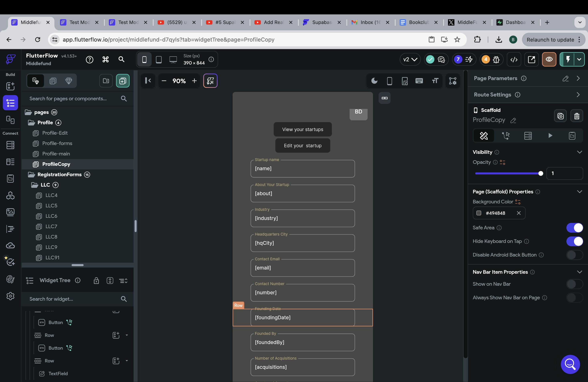Click the debug bug icon
This screenshot has width=588, height=382.
pos(496,60)
